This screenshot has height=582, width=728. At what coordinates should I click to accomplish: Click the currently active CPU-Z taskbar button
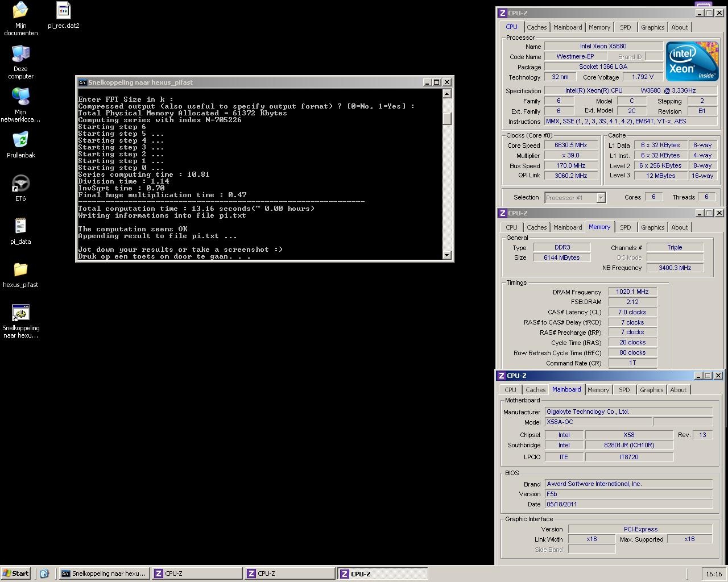[382, 573]
